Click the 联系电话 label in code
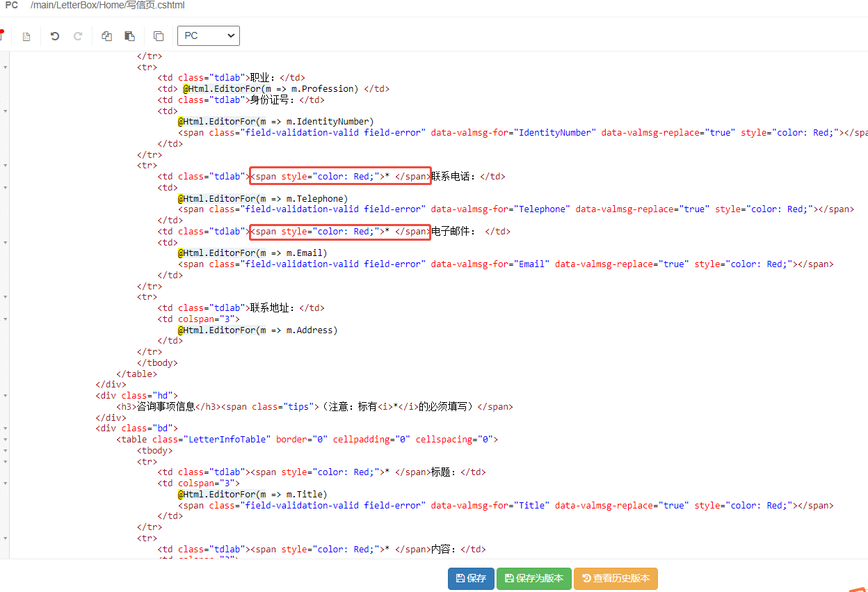The image size is (868, 592). tap(449, 177)
